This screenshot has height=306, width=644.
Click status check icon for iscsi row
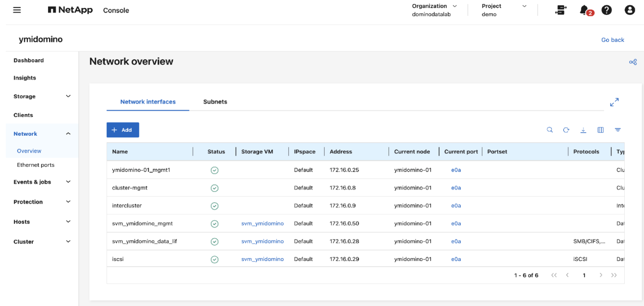(x=215, y=259)
